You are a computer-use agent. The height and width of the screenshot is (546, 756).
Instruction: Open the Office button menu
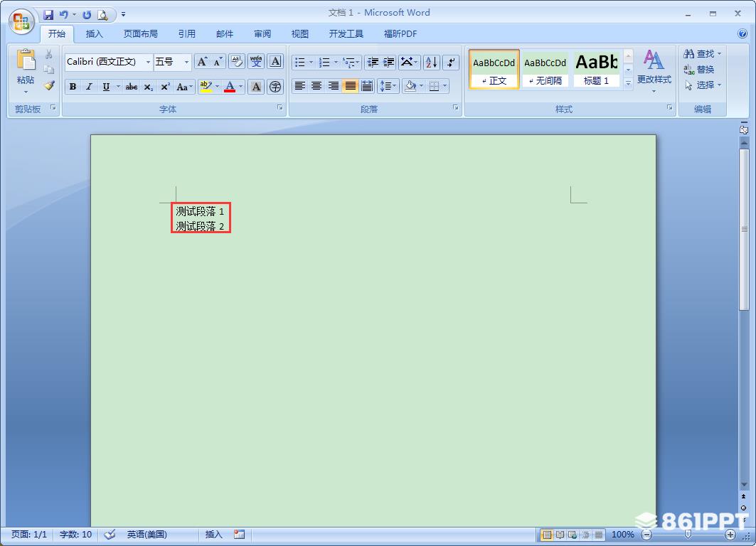21,22
